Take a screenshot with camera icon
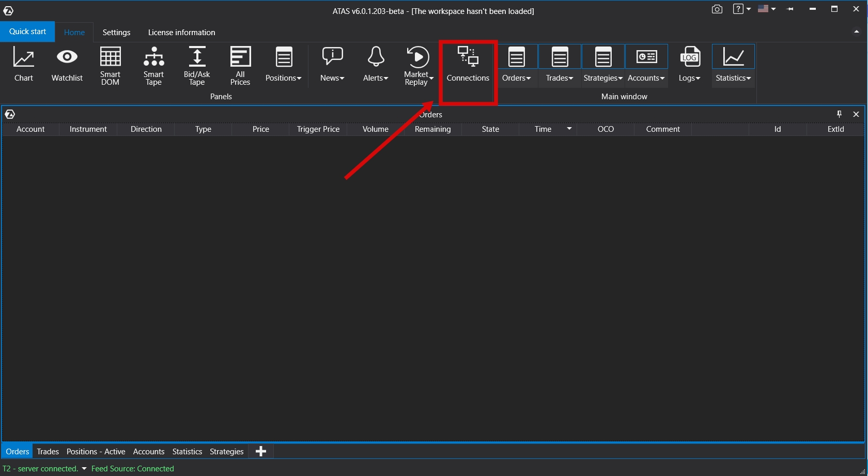868x476 pixels. pos(717,9)
